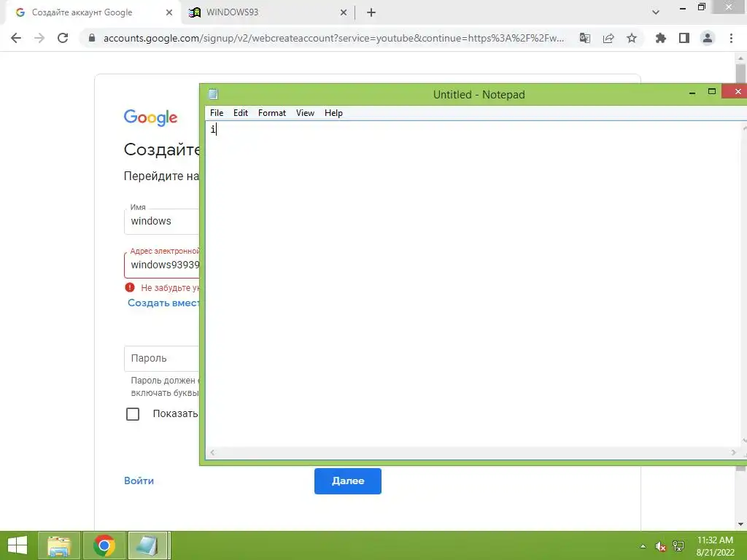This screenshot has height=560, width=747.
Task: Toggle Chrome side panel icon
Action: click(684, 38)
